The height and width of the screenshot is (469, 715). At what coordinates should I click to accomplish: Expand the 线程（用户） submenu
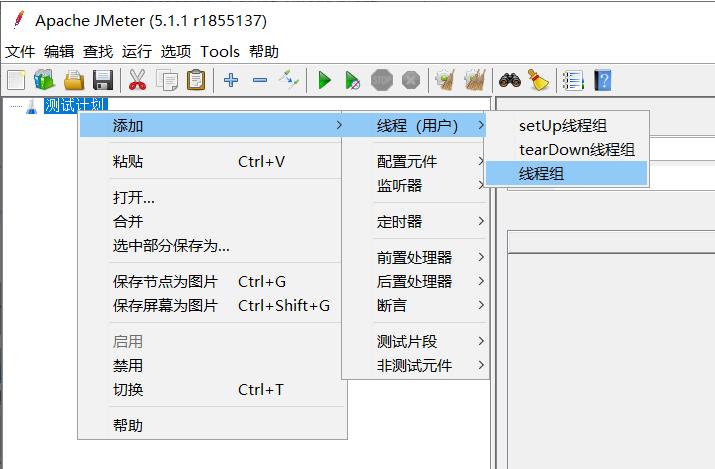[x=414, y=125]
